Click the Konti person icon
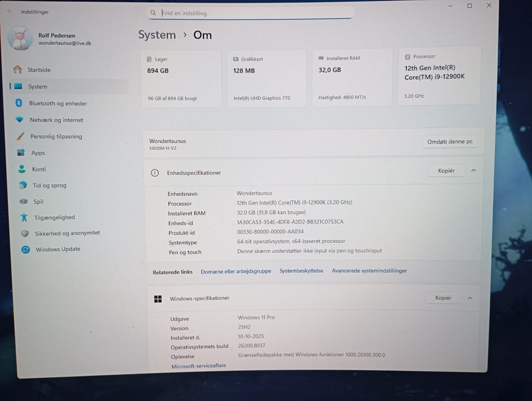This screenshot has height=401, width=532. pyautogui.click(x=22, y=169)
